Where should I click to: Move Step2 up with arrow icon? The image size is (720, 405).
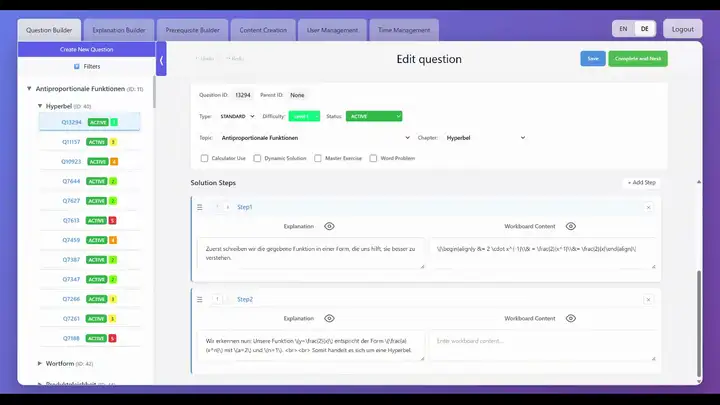pyautogui.click(x=217, y=299)
